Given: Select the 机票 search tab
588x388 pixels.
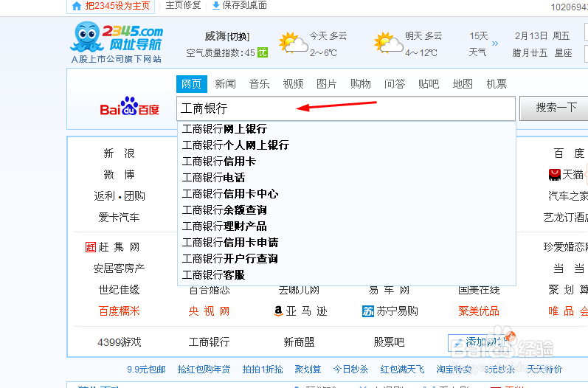Looking at the screenshot, I should click(497, 83).
